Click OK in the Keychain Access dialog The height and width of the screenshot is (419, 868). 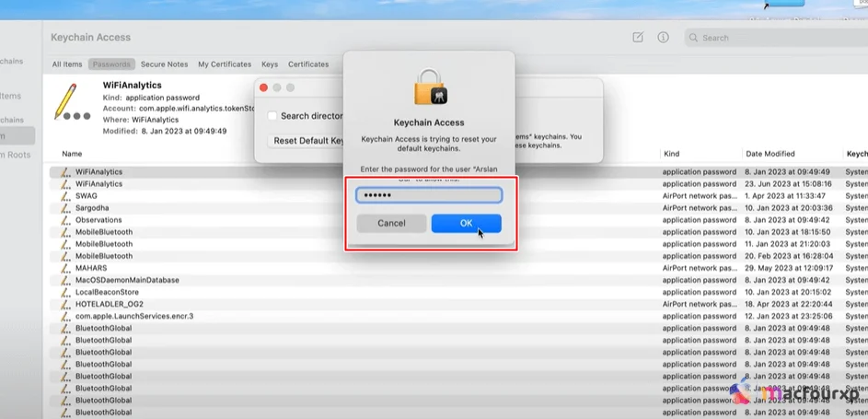pos(466,223)
